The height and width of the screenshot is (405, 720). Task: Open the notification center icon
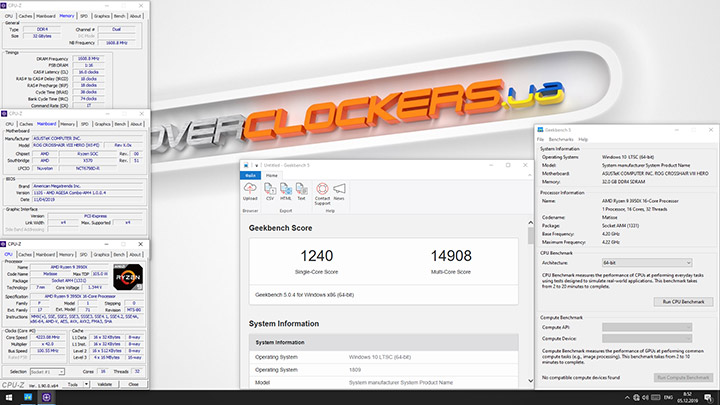point(709,398)
